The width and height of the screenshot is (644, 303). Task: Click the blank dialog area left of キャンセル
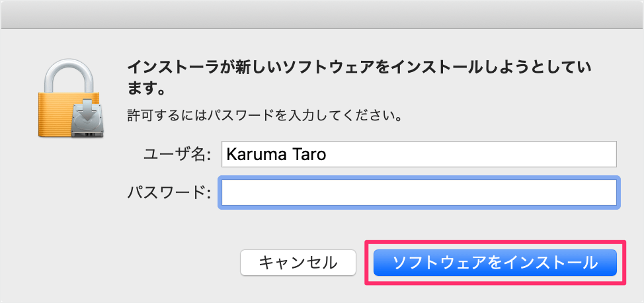123,263
